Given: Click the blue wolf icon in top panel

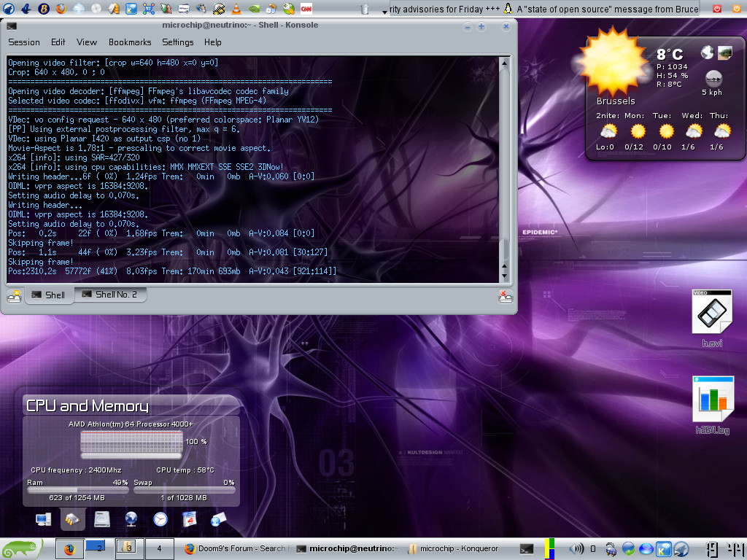Looking at the screenshot, I should (x=9, y=8).
